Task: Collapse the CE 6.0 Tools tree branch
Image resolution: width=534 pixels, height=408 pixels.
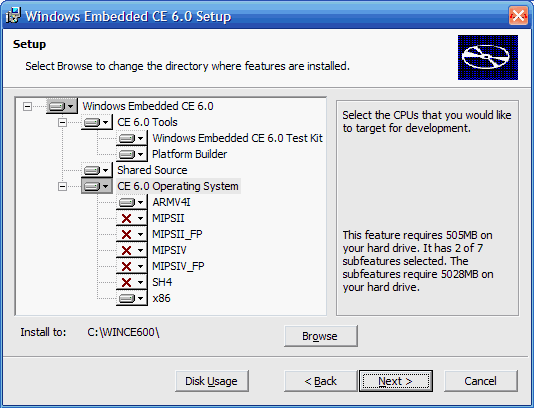Action: point(62,123)
